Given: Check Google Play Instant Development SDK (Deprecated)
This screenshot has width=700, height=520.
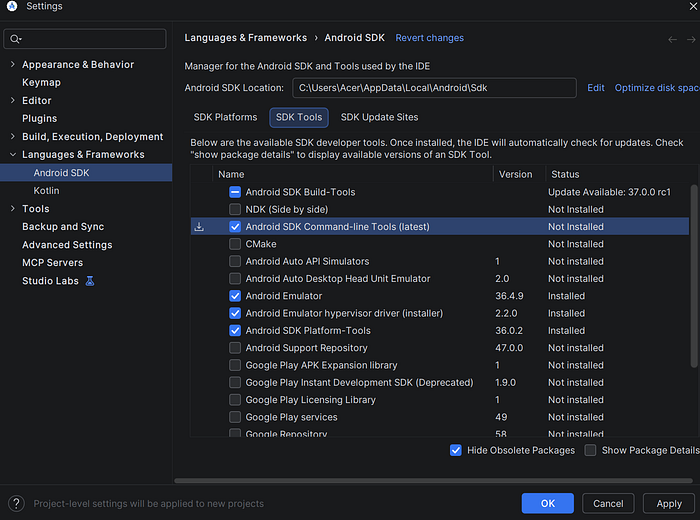Looking at the screenshot, I should 235,383.
